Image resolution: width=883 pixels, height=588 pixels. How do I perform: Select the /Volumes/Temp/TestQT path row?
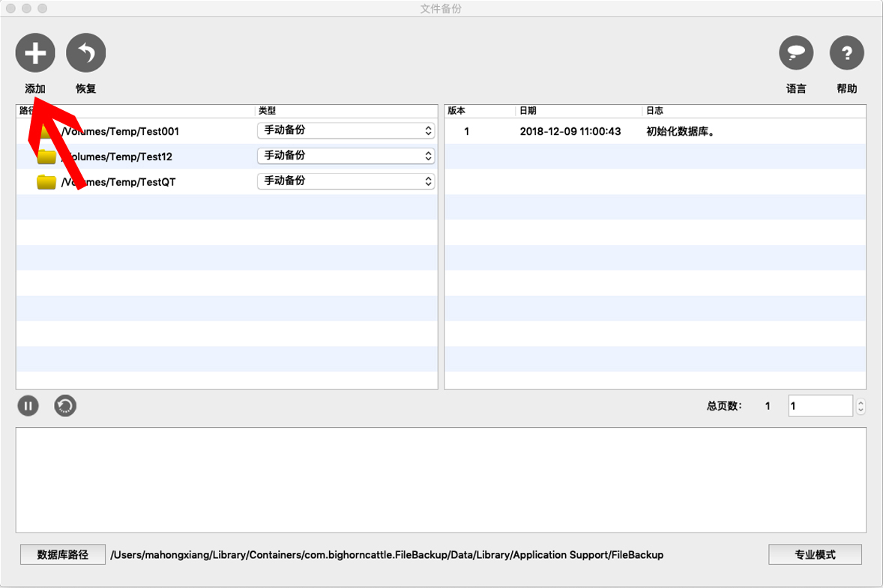click(x=227, y=182)
